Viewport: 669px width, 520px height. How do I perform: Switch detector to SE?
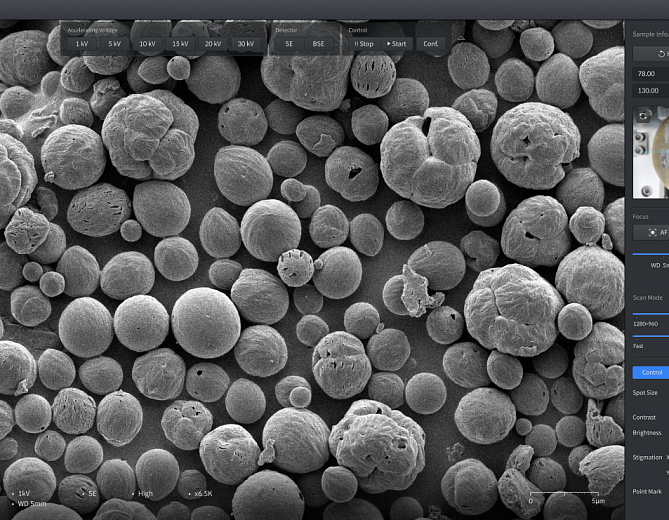[x=289, y=44]
